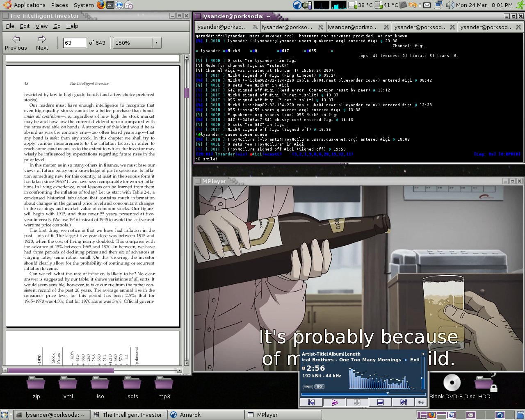
Task: Switch to Amarok taskbar entry
Action: pos(205,415)
